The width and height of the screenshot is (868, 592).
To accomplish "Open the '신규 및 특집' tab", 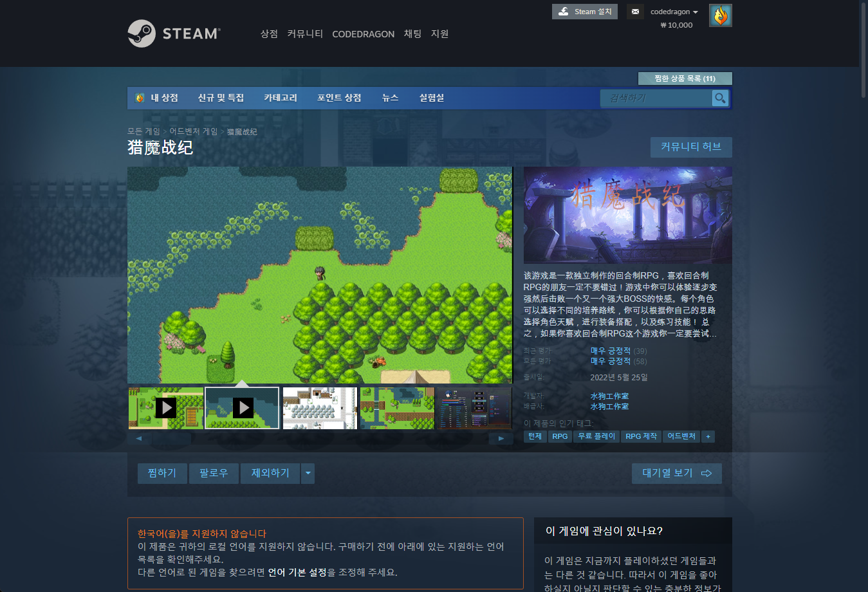I will 221,98.
